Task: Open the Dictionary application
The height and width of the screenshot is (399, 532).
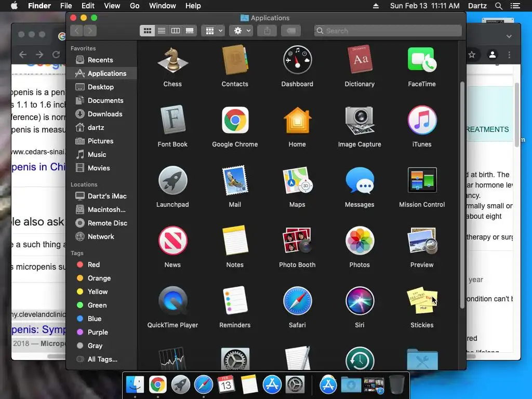Action: point(360,60)
